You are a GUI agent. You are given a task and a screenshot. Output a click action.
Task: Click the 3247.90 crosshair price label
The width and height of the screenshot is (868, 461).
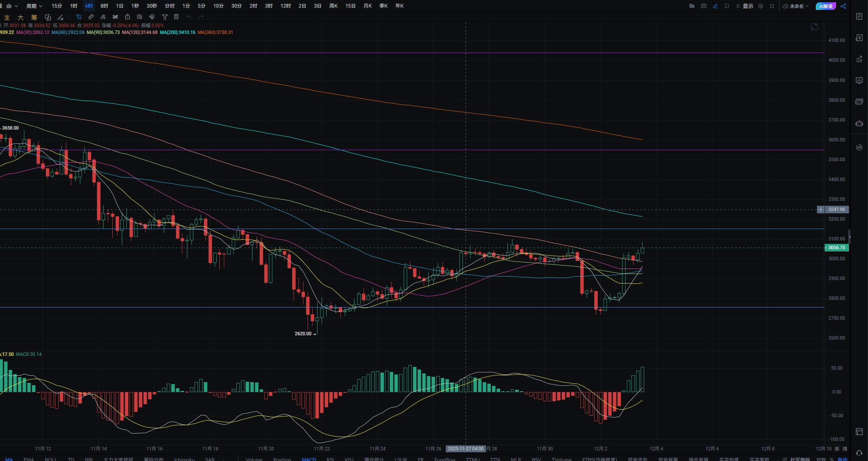836,210
